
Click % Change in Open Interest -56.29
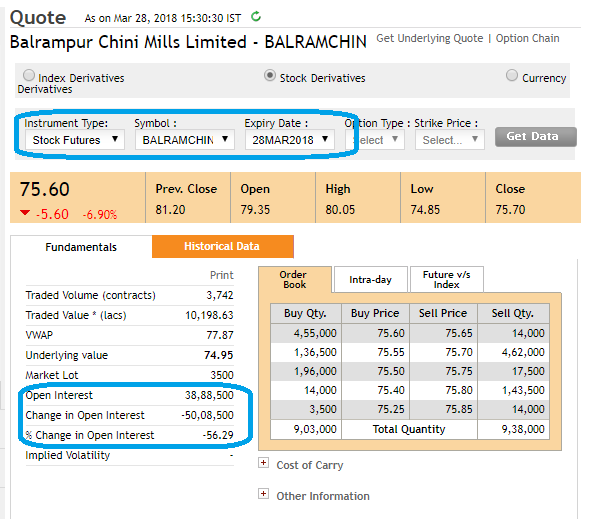tap(218, 435)
